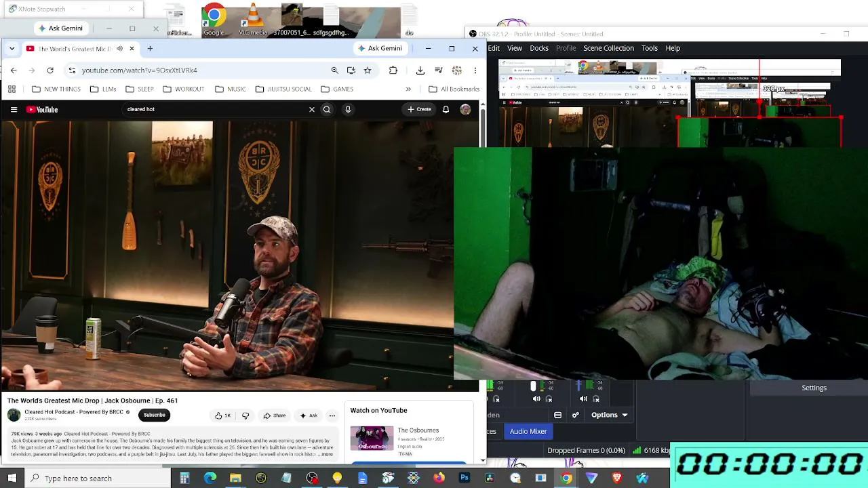Dislike the video with thumbs down

coord(245,415)
